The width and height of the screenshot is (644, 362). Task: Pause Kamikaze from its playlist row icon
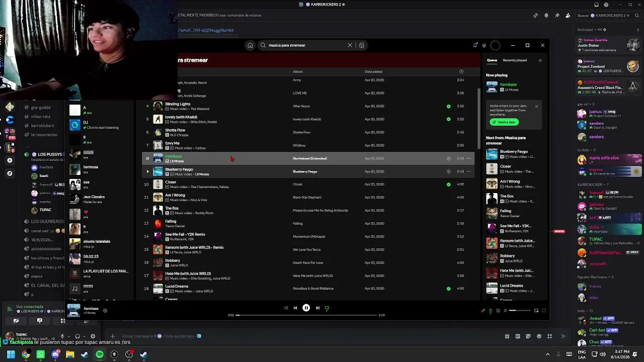point(147,158)
